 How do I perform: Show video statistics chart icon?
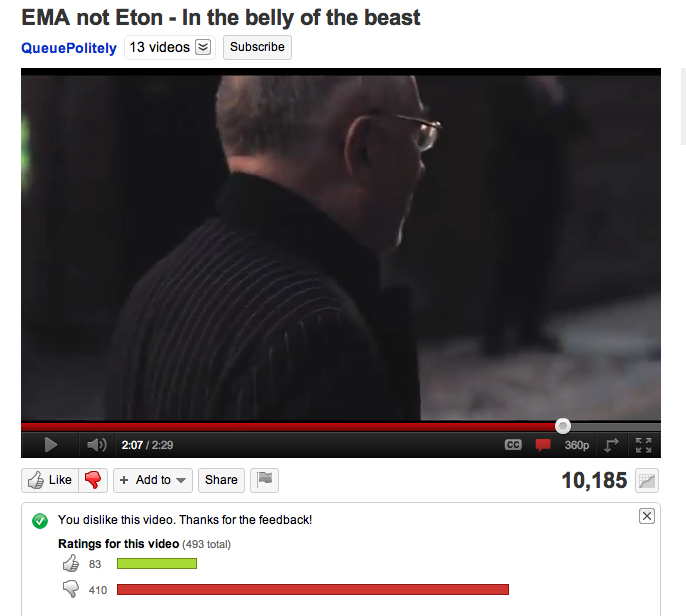click(647, 481)
